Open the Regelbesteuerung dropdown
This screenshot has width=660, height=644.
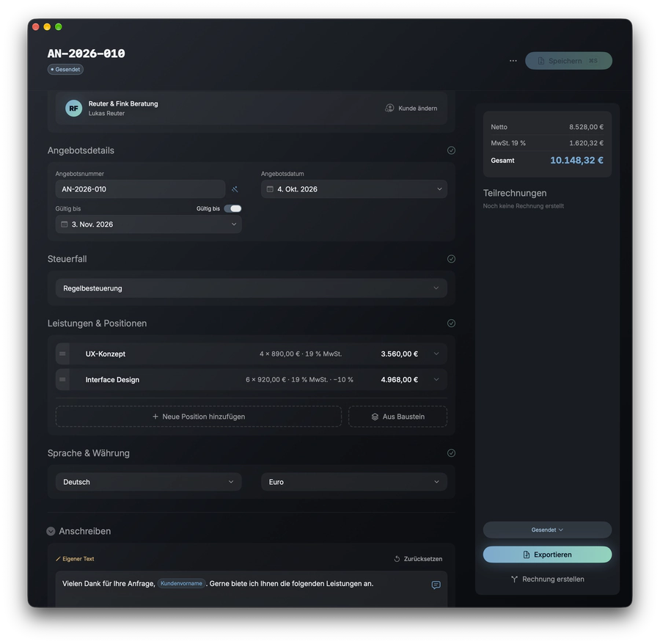point(252,288)
